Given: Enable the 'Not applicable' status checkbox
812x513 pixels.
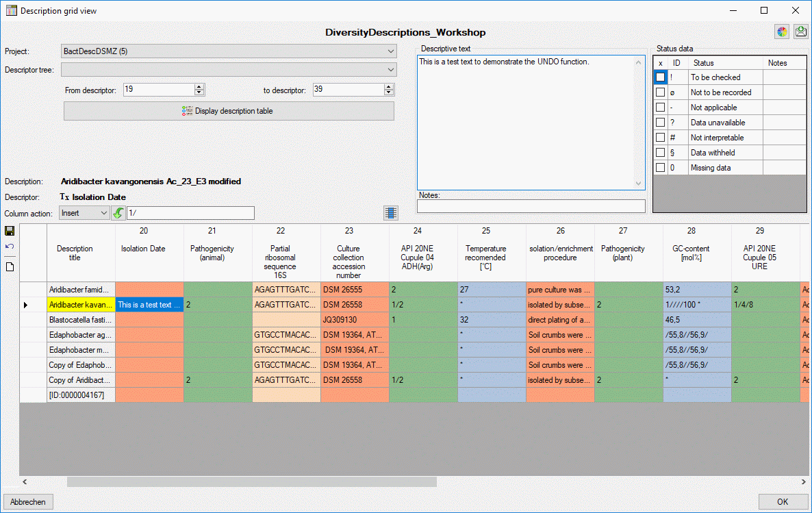Looking at the screenshot, I should click(x=660, y=108).
